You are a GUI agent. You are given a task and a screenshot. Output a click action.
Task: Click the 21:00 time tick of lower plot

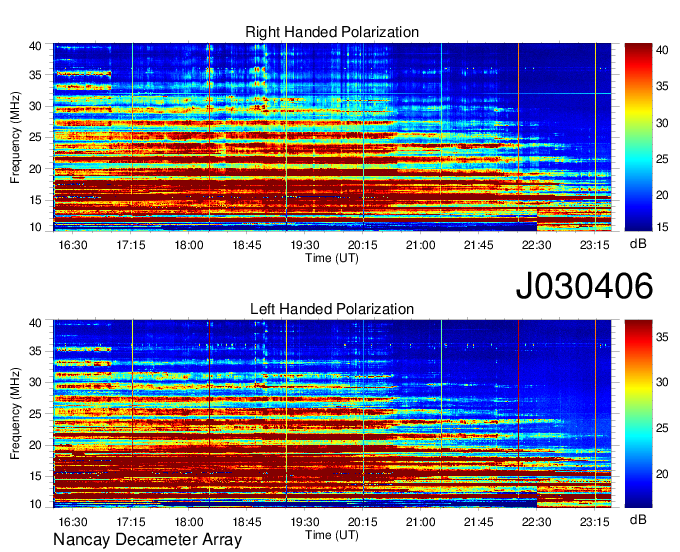click(421, 522)
